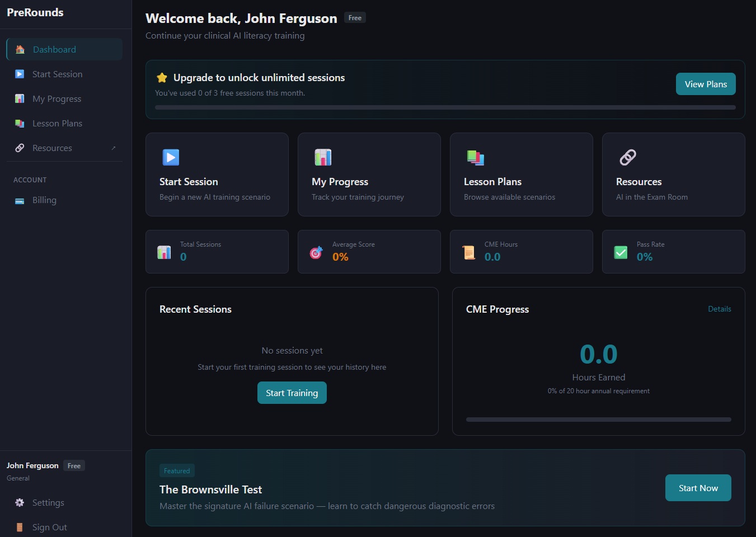
Task: Switch to the Lesson Plans section
Action: coord(521,175)
